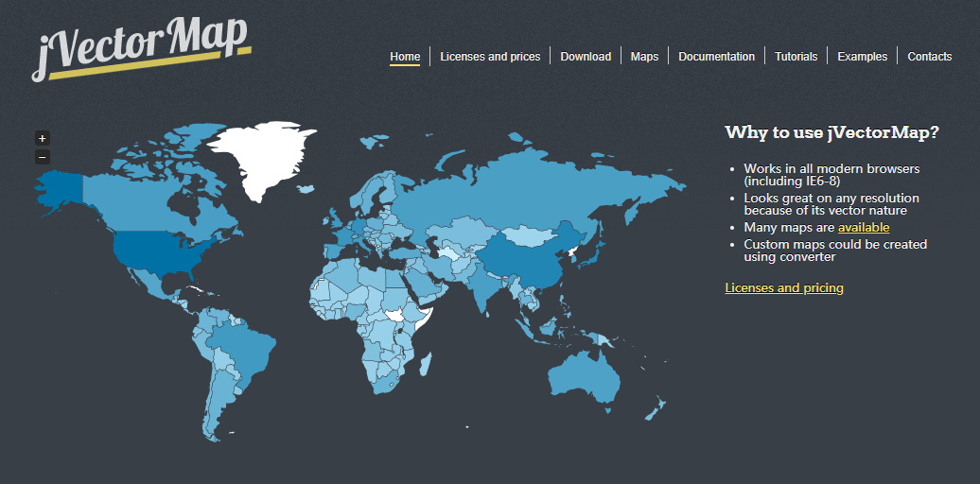This screenshot has height=484, width=980.
Task: Open the Examples page
Action: pyautogui.click(x=863, y=56)
